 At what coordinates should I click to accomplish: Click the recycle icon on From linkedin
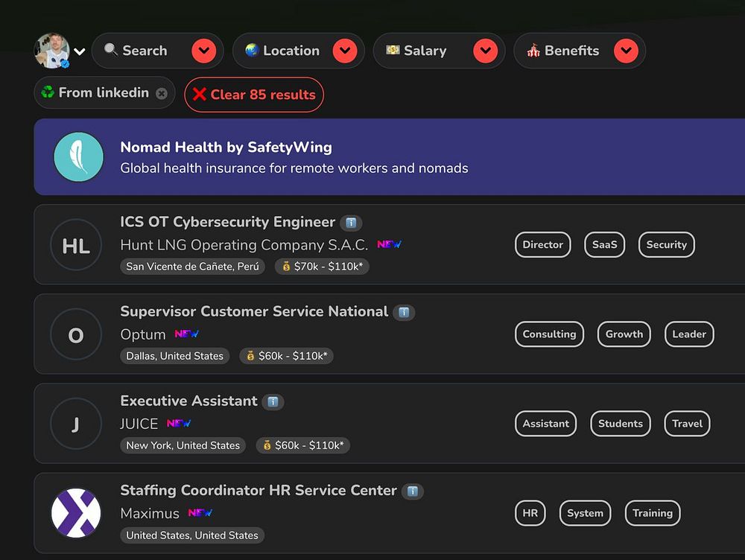coord(48,92)
